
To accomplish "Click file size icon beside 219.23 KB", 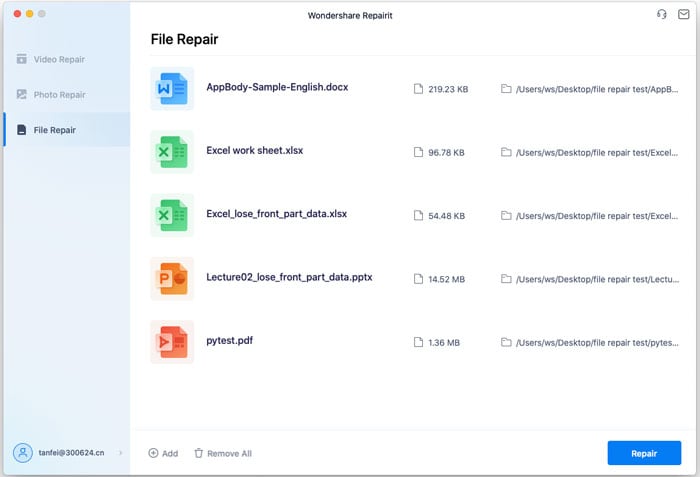I will [x=418, y=89].
